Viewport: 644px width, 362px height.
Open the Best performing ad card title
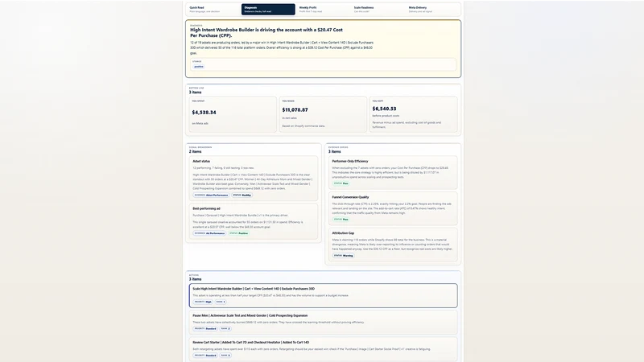[x=207, y=208]
